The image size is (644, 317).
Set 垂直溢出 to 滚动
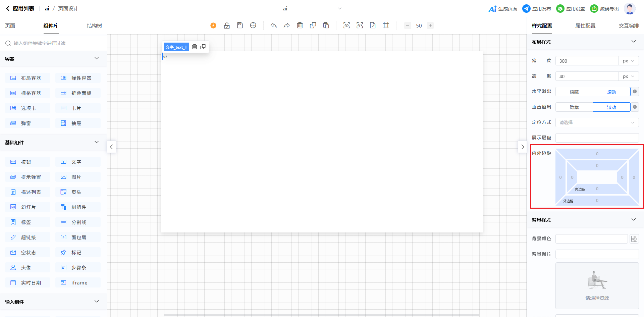(x=611, y=107)
